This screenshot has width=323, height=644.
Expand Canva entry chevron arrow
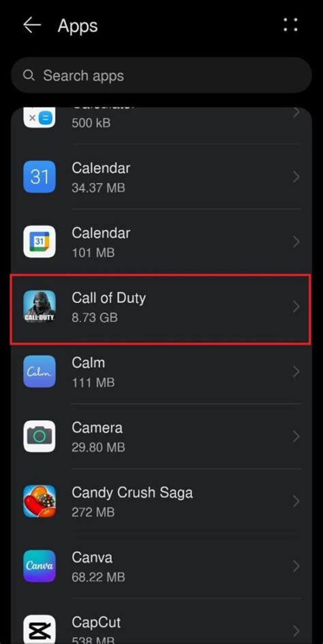[296, 566]
